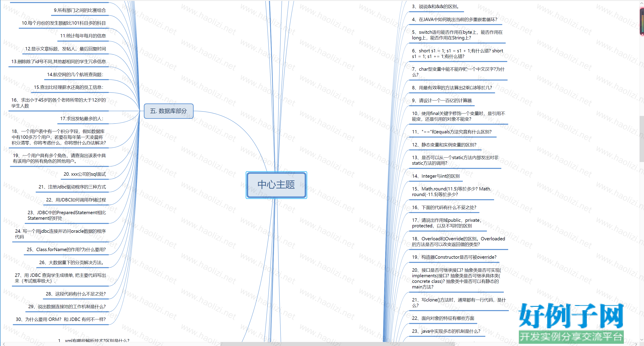Click the horizontal scrollbar left arrow
The image size is (644, 346).
click(4, 344)
